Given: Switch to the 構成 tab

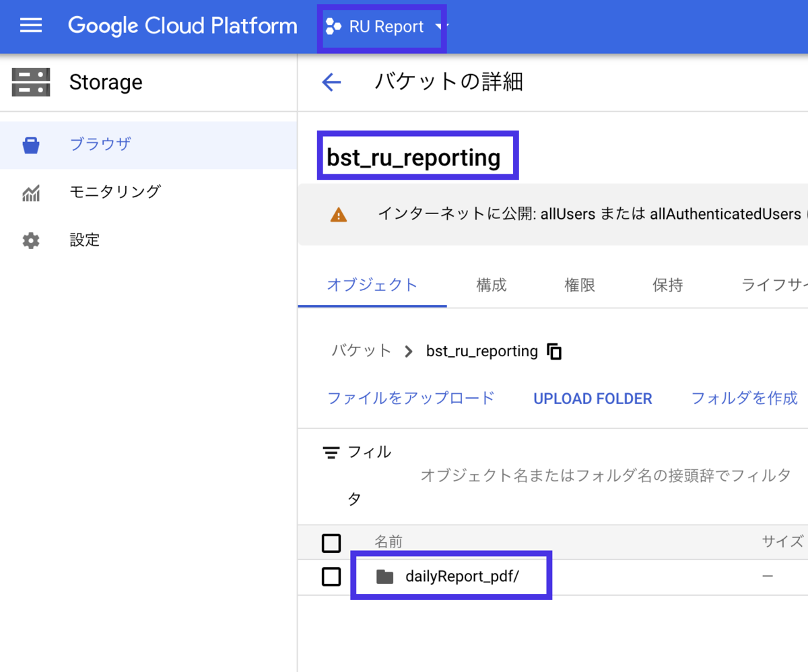Looking at the screenshot, I should [491, 285].
